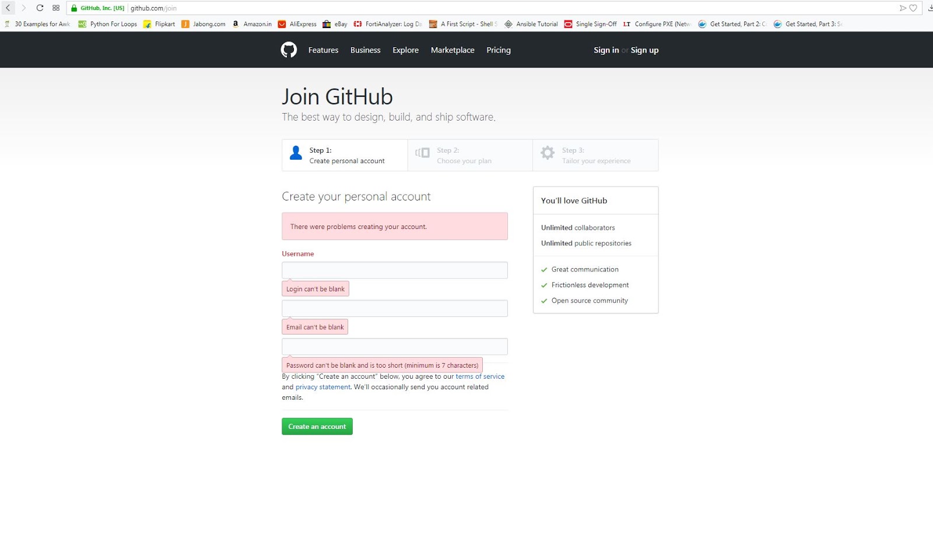Viewport: 933px width, 560px height.
Task: Open the AliExpress bookmark icon
Action: click(x=284, y=24)
